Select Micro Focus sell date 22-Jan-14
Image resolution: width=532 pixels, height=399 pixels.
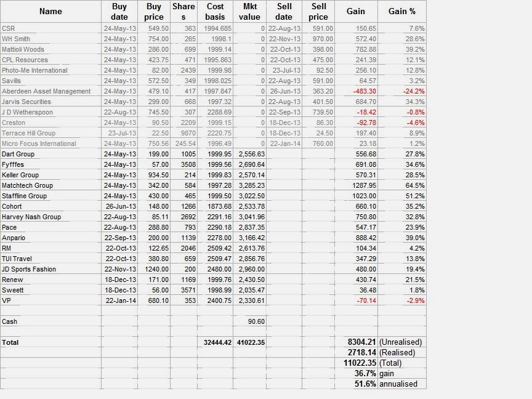coord(285,144)
